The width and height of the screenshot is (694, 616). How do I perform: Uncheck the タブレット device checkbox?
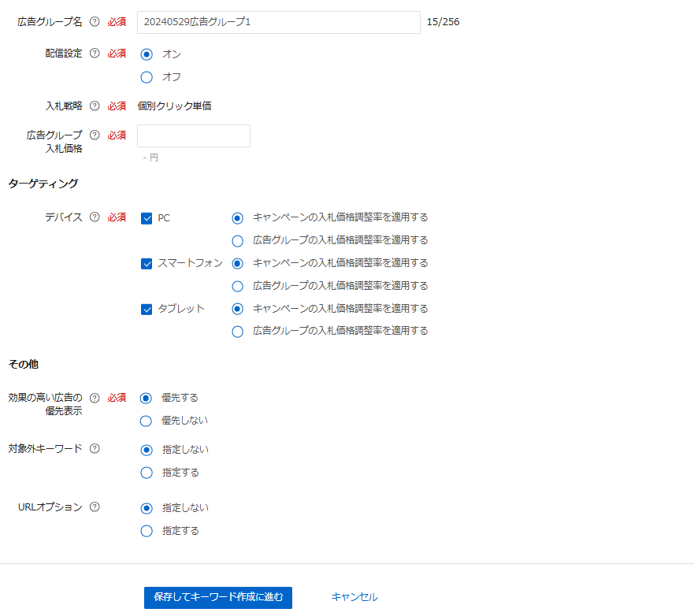[147, 310]
